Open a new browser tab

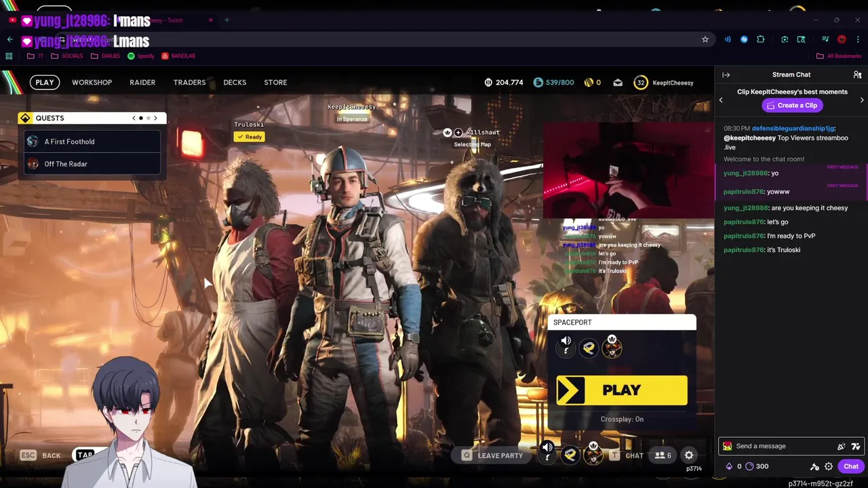click(x=226, y=20)
